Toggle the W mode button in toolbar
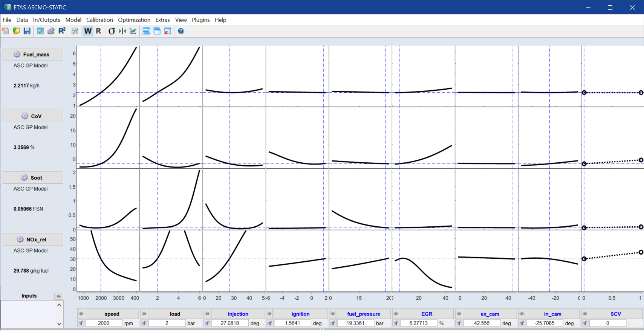Viewport: 644px width, 331px height. (x=88, y=31)
